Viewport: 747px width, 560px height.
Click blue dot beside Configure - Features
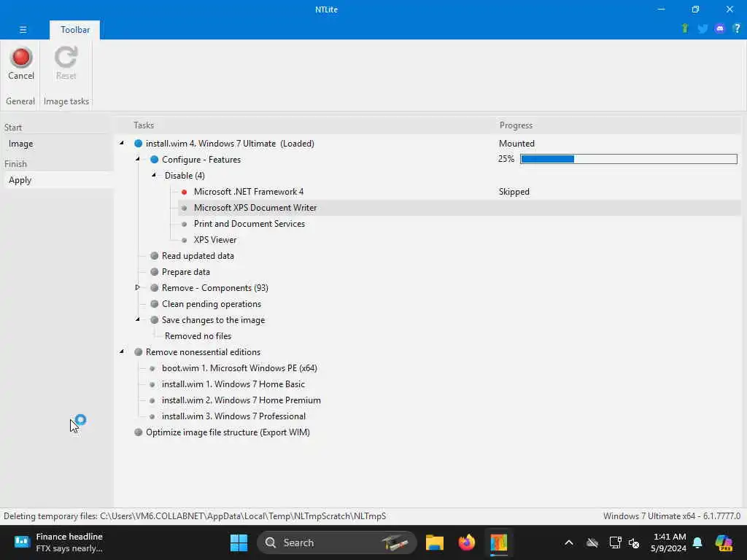[x=155, y=160]
